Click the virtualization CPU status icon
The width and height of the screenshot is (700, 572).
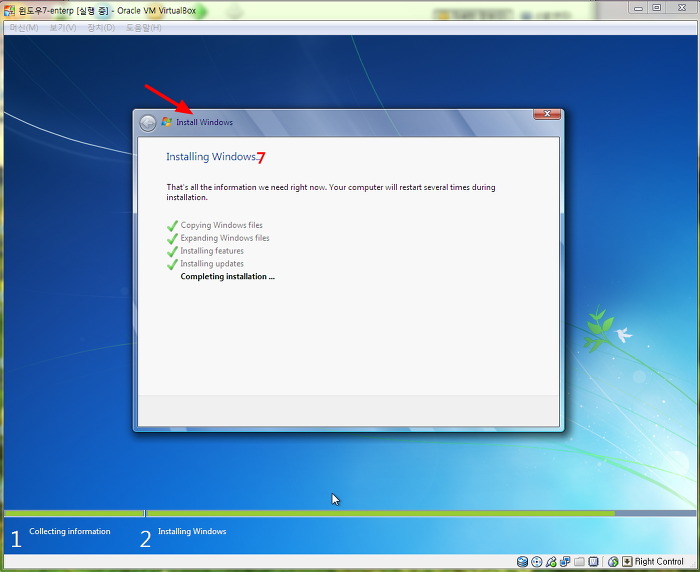coord(594,562)
